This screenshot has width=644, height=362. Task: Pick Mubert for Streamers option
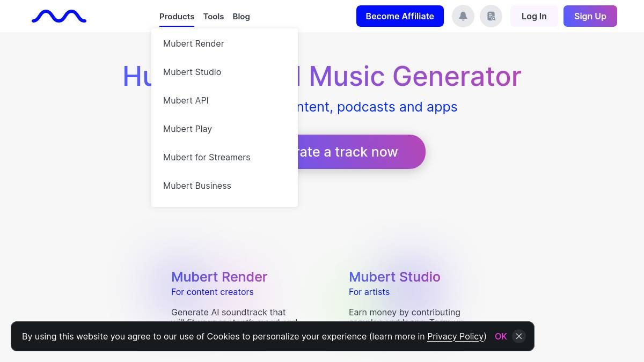207,157
